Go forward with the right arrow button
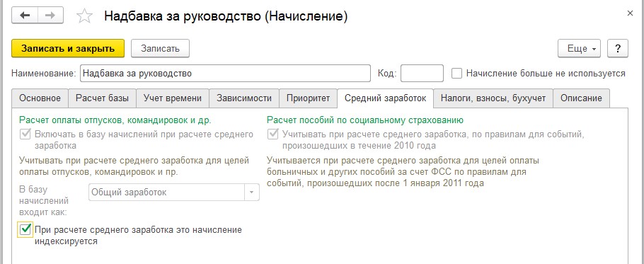The width and height of the screenshot is (644, 264). coord(50,16)
